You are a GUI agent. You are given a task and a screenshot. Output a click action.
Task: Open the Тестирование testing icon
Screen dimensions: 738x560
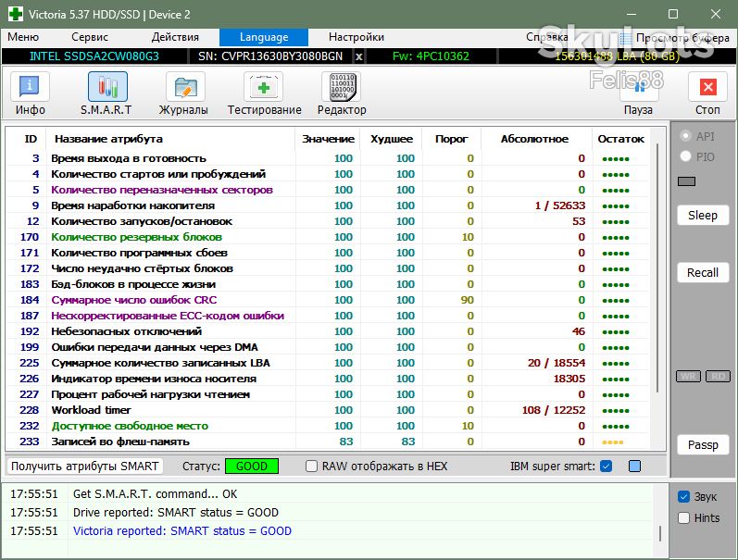click(x=264, y=87)
